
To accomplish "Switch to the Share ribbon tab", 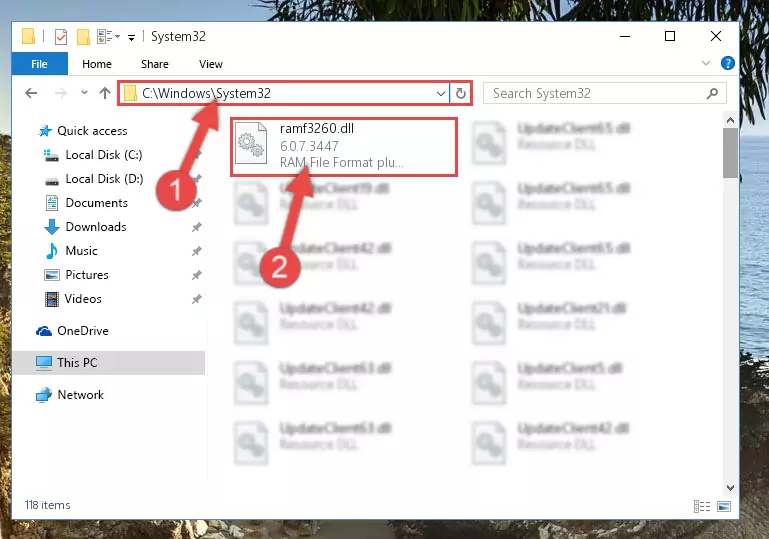I will (154, 64).
